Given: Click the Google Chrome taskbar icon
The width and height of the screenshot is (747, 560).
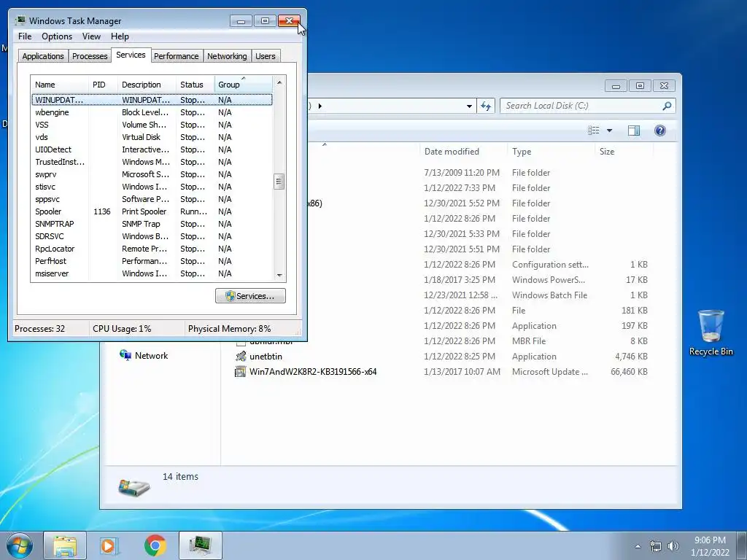Looking at the screenshot, I should [155, 545].
